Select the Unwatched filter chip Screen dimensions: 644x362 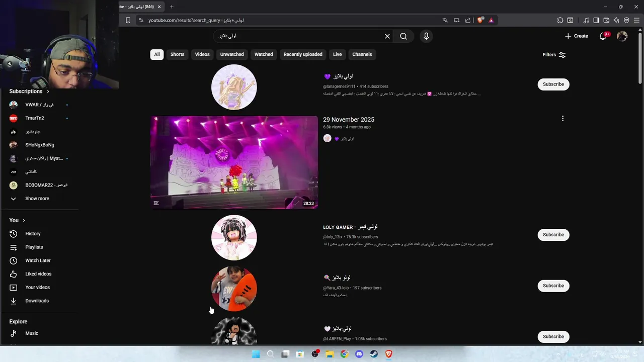coord(232,54)
